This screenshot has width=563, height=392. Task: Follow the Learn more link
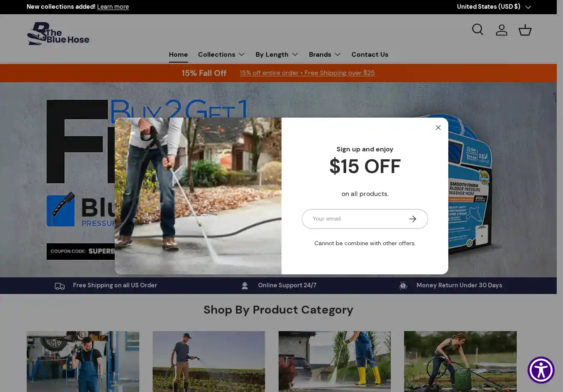coord(113,7)
